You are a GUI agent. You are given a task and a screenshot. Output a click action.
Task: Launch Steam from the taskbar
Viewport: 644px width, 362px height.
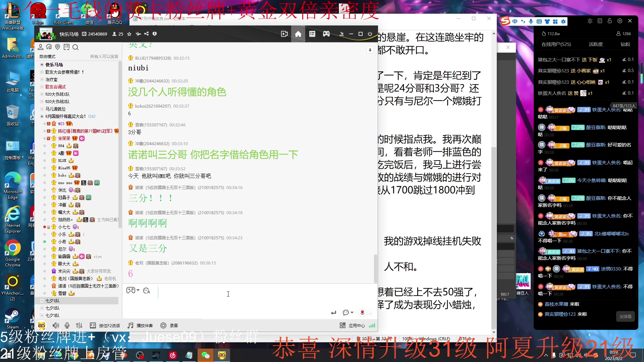13,317
